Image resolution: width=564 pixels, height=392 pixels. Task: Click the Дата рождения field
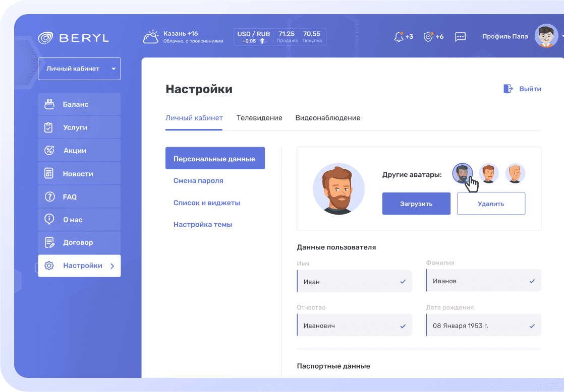pos(483,325)
